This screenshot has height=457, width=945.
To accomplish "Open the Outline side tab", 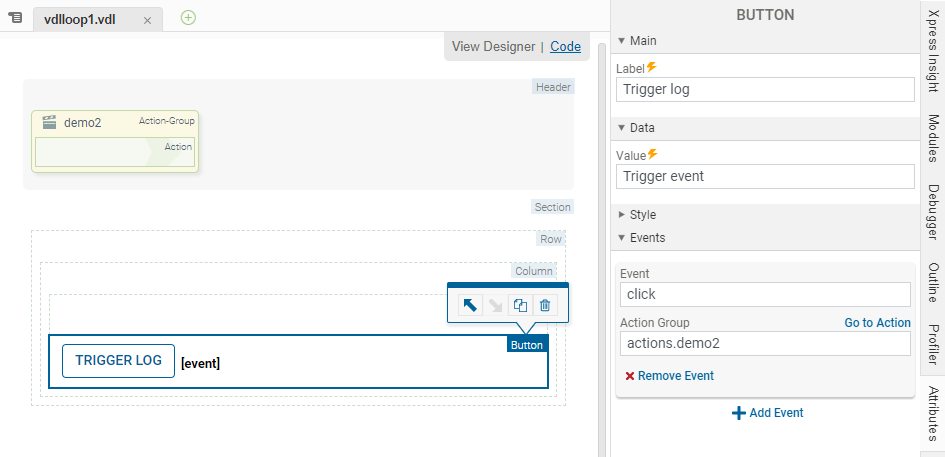I will 932,282.
